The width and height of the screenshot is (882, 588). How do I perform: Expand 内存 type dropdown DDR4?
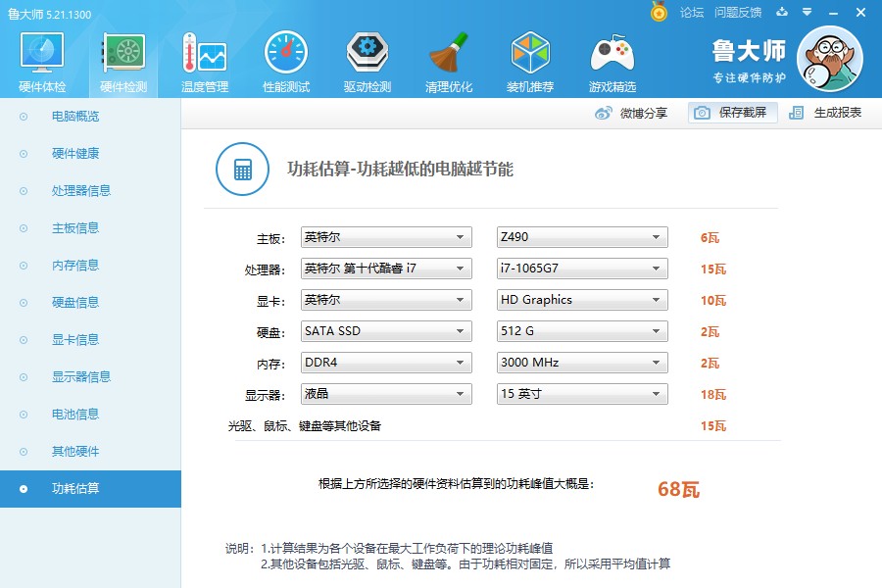point(386,363)
